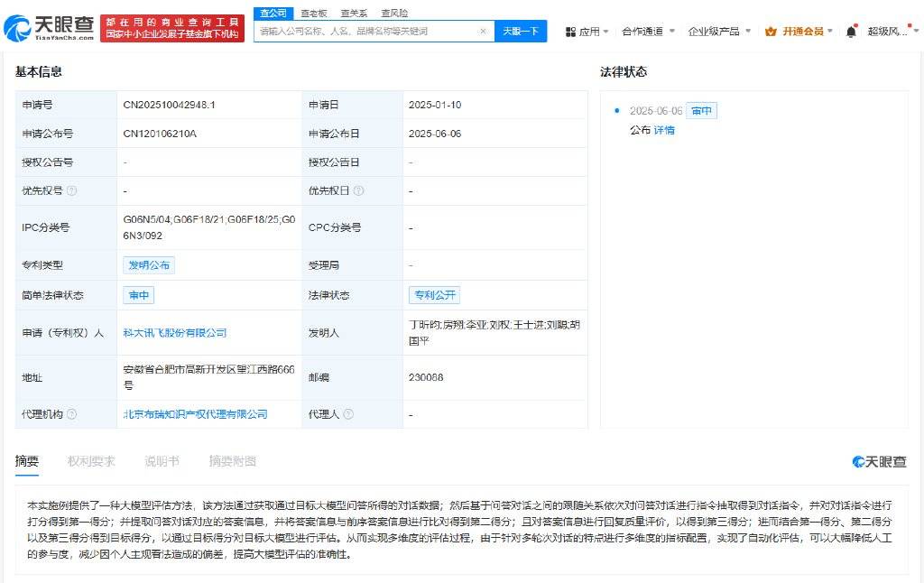
Task: Open the notification bell
Action: click(851, 32)
